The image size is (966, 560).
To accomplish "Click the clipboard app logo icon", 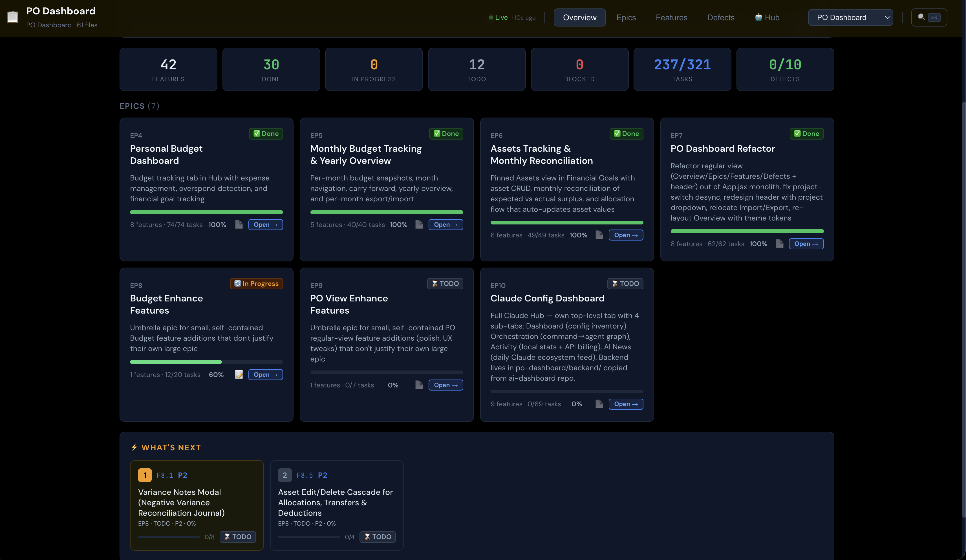I will [13, 17].
